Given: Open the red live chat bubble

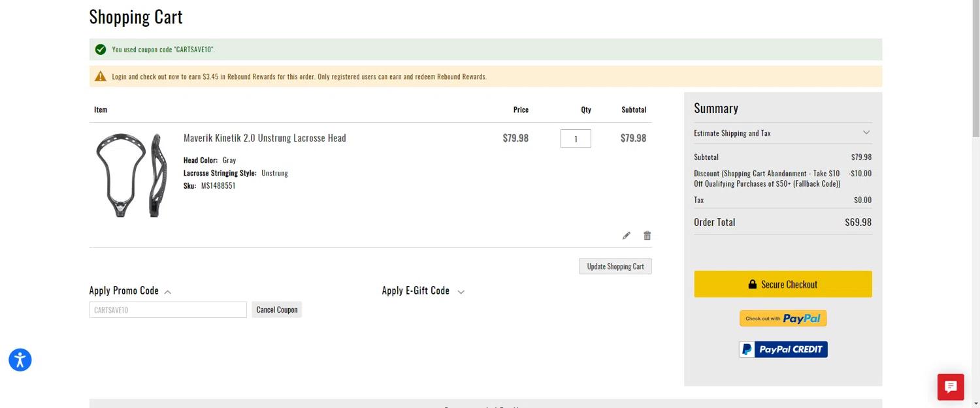Looking at the screenshot, I should click(951, 386).
